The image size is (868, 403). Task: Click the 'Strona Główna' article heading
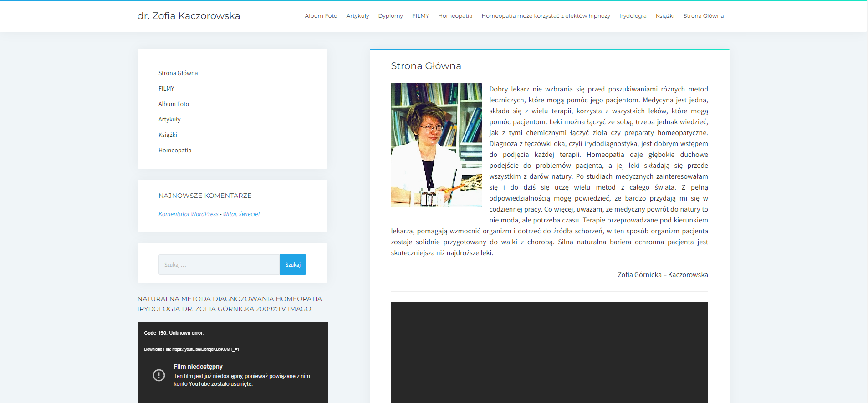pos(426,66)
